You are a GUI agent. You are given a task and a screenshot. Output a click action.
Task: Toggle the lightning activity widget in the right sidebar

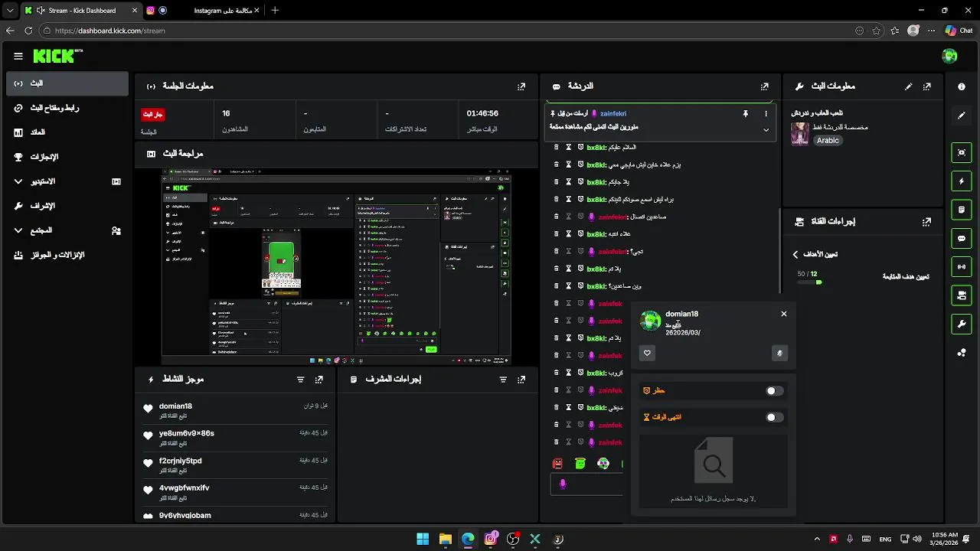[x=962, y=181]
